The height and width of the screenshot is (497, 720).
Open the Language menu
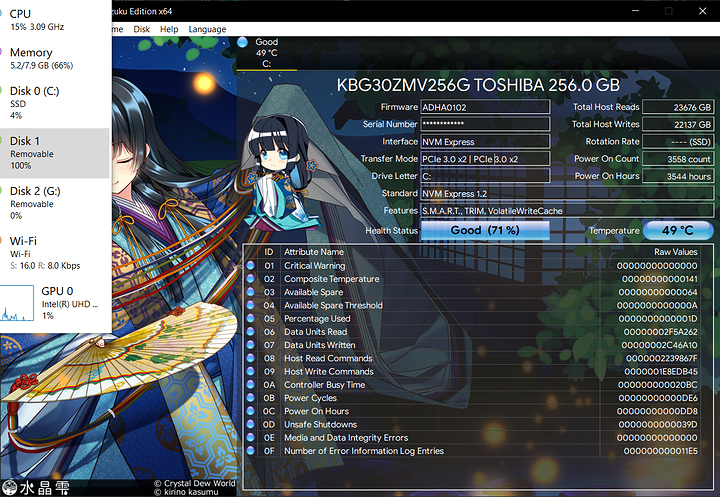(x=207, y=29)
